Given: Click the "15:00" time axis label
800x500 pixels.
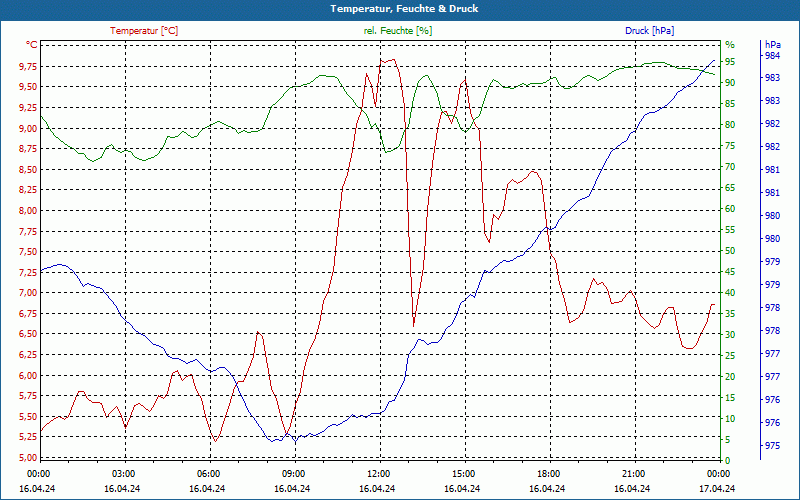Looking at the screenshot, I should tap(463, 473).
